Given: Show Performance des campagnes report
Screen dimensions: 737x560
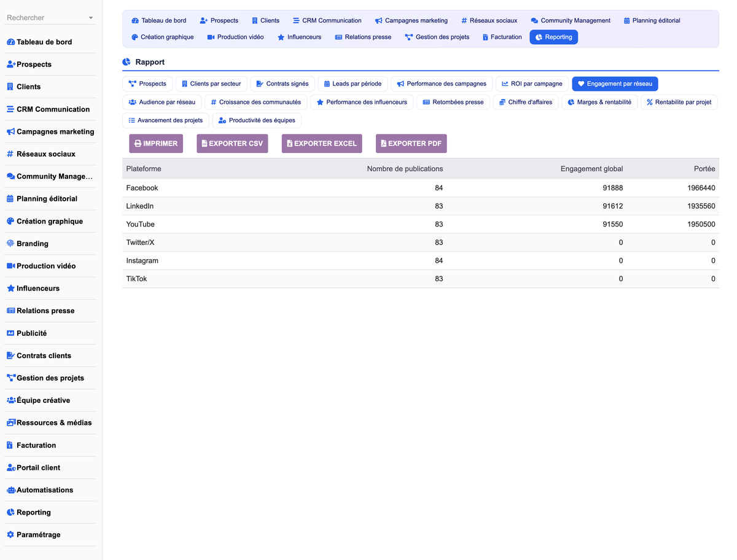Looking at the screenshot, I should [x=442, y=84].
